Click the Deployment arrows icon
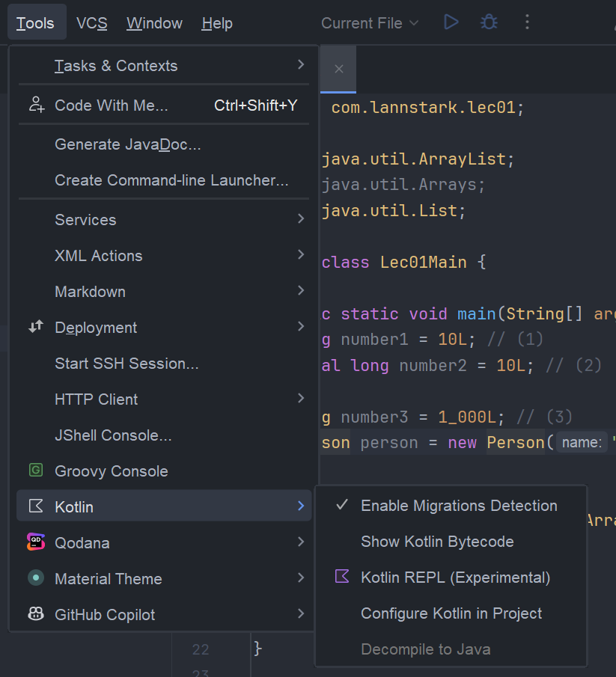The width and height of the screenshot is (616, 677). click(36, 327)
